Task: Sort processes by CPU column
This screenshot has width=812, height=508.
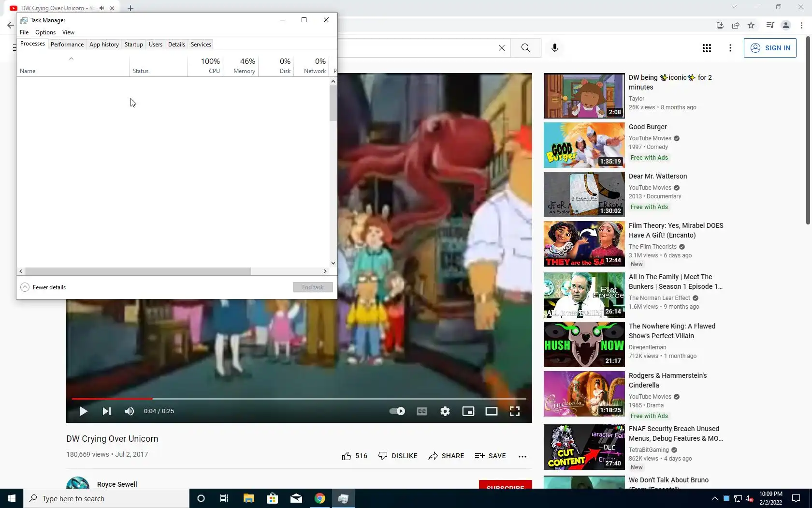Action: pyautogui.click(x=205, y=66)
